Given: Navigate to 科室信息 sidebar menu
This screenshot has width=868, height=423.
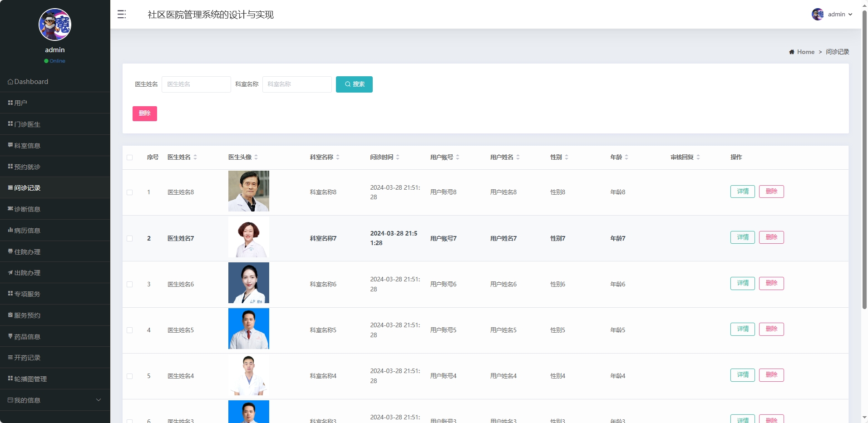Looking at the screenshot, I should pos(55,145).
